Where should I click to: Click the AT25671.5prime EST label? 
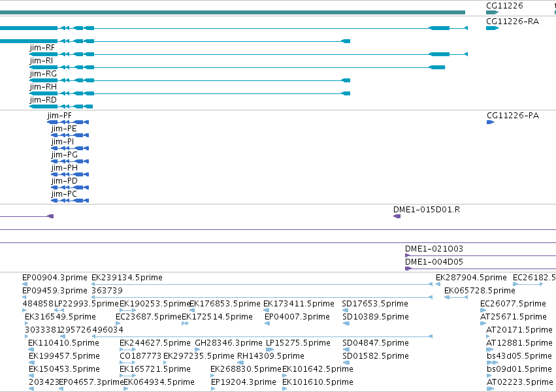[513, 318]
